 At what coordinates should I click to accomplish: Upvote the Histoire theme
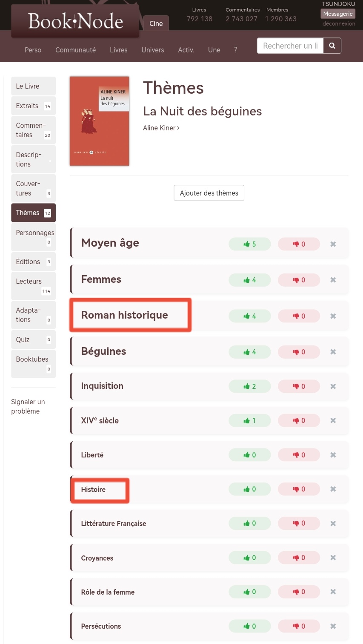[x=250, y=489]
